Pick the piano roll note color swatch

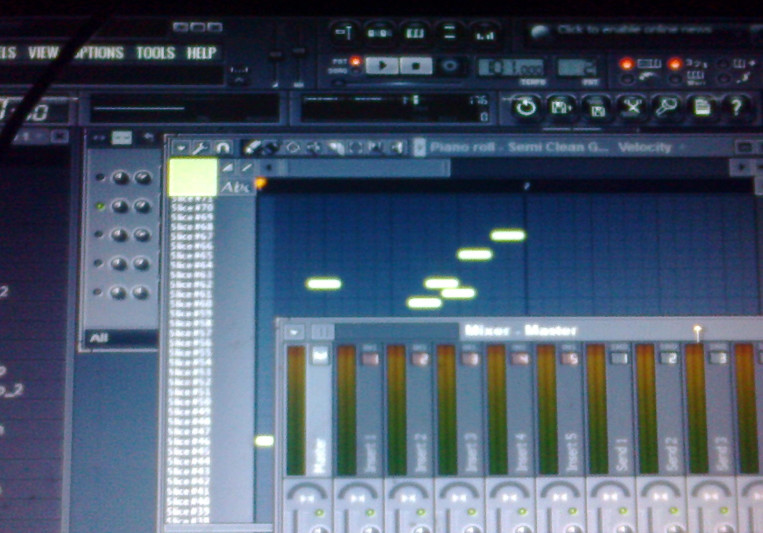point(193,177)
